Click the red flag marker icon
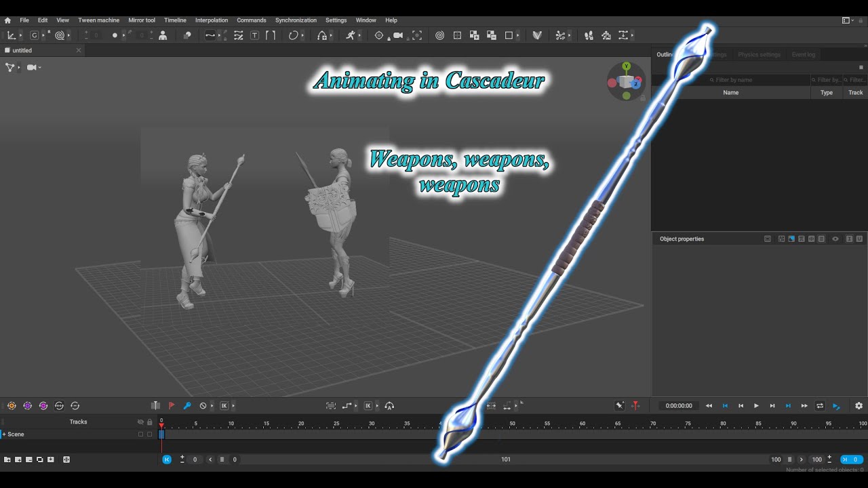This screenshot has height=488, width=868. click(171, 406)
